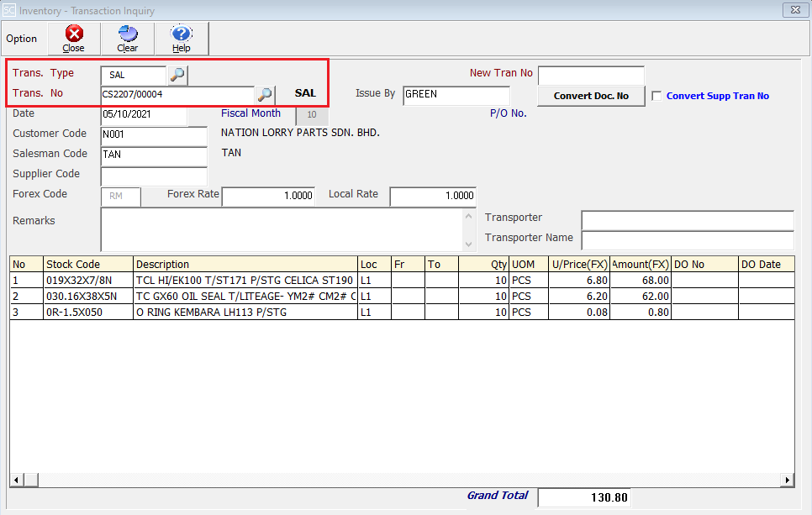This screenshot has height=515, width=812.
Task: Click the Stock Code column header
Action: [88, 264]
